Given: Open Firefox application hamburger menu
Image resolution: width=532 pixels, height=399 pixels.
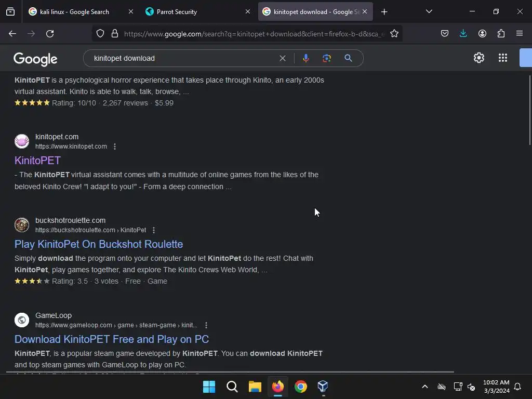Looking at the screenshot, I should coord(520,34).
